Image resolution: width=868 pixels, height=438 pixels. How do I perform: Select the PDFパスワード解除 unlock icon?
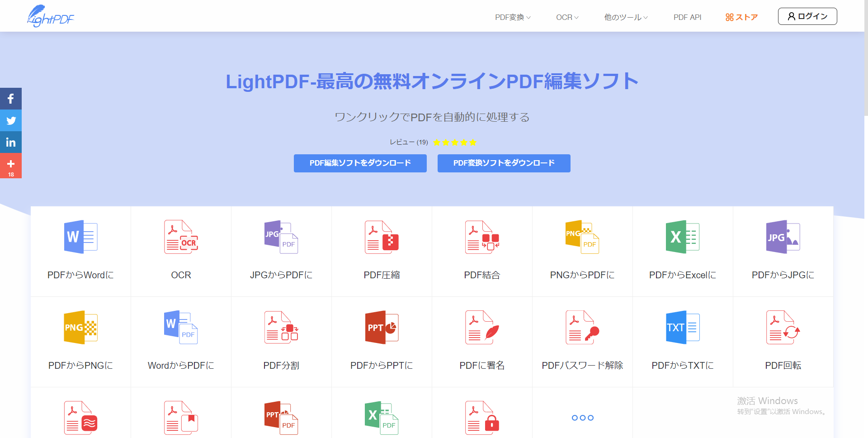582,327
